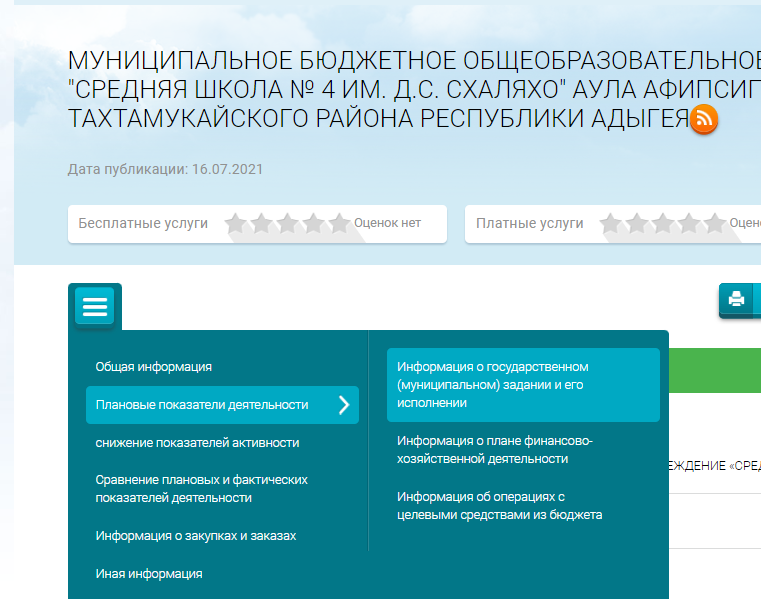Click Платные услуги label

tap(529, 223)
